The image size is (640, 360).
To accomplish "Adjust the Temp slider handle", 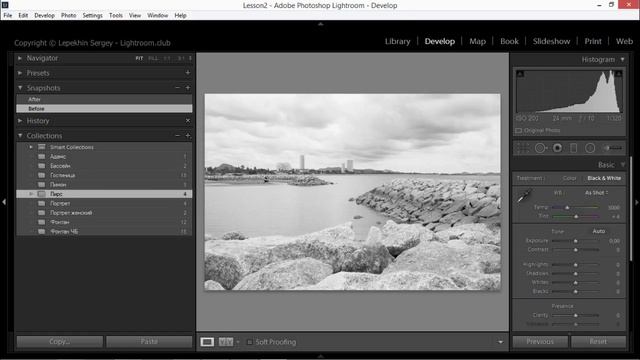I will [x=567, y=207].
